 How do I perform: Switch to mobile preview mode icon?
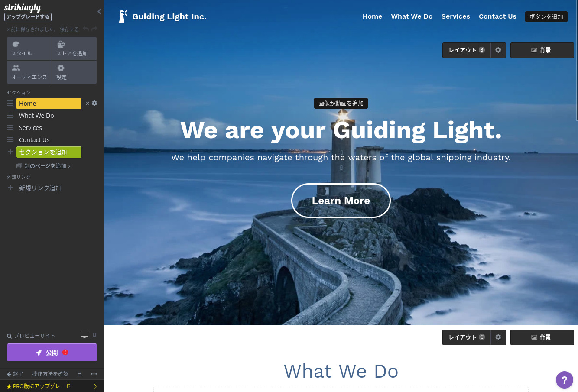coord(94,335)
